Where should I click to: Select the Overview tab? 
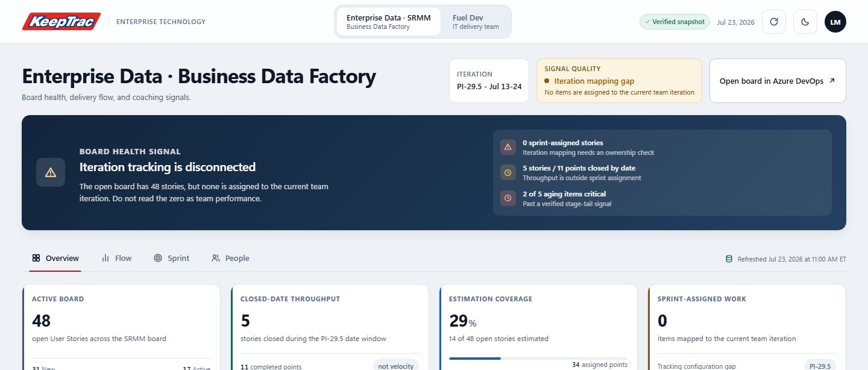(x=55, y=258)
